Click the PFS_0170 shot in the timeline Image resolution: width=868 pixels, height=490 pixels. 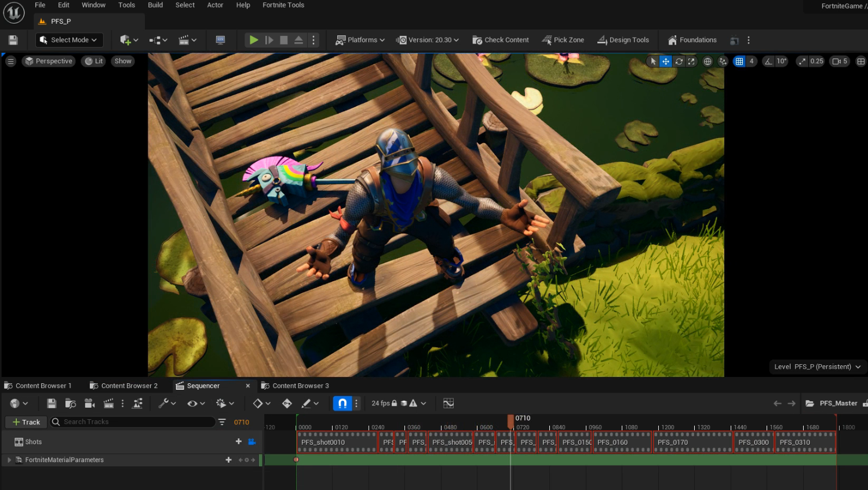pos(692,442)
